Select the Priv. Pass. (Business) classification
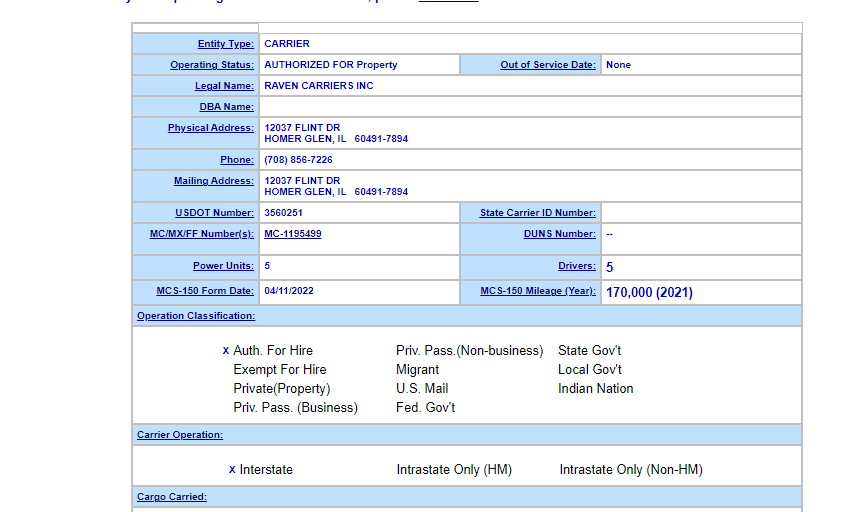Viewport: 861px width, 512px height. 295,408
